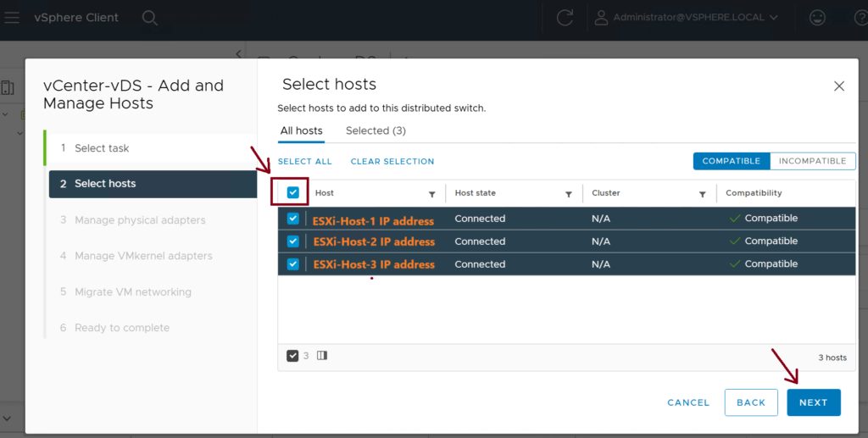Click step 4 Manage VMkernel adapters

(x=136, y=256)
